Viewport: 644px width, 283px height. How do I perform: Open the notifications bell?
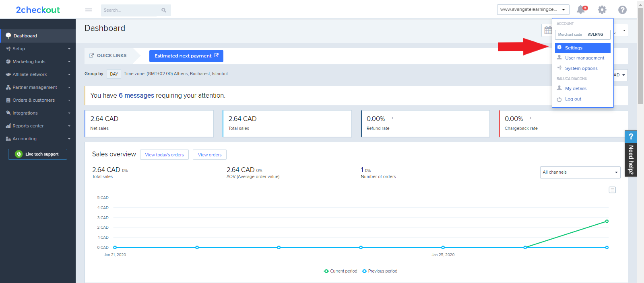581,9
